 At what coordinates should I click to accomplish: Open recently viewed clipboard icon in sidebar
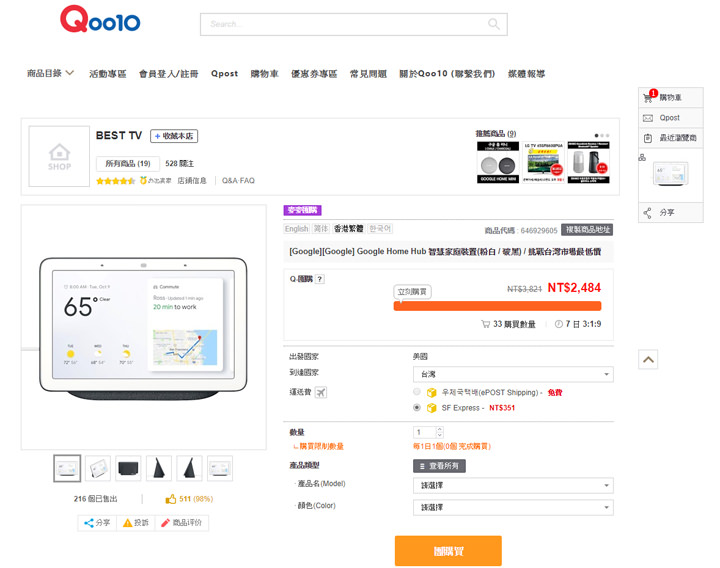pyautogui.click(x=648, y=138)
